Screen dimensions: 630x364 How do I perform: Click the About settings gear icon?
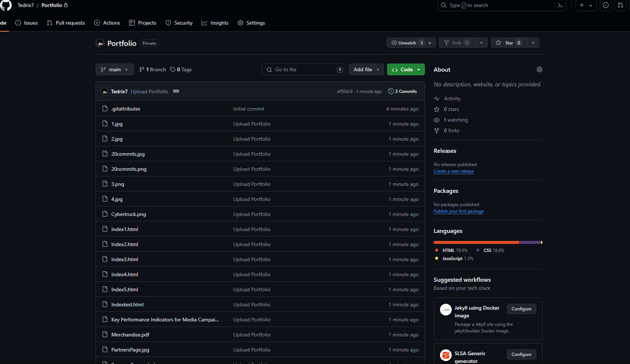[539, 69]
